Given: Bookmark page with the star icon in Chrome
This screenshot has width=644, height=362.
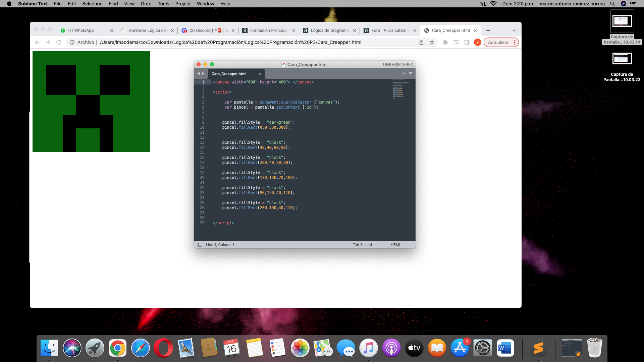Looking at the screenshot, I should click(432, 42).
